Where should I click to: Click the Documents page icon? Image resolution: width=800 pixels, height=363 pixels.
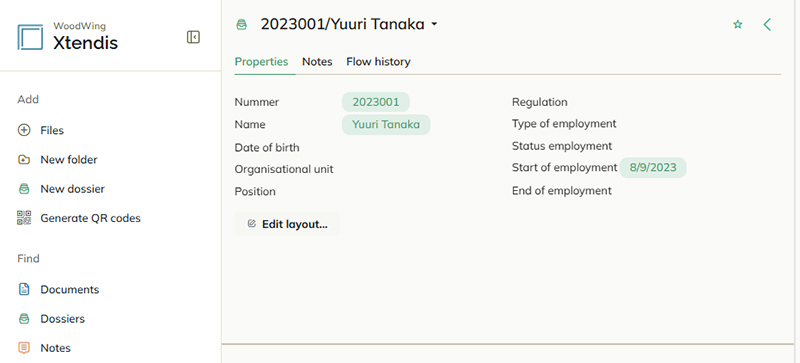pyautogui.click(x=24, y=289)
